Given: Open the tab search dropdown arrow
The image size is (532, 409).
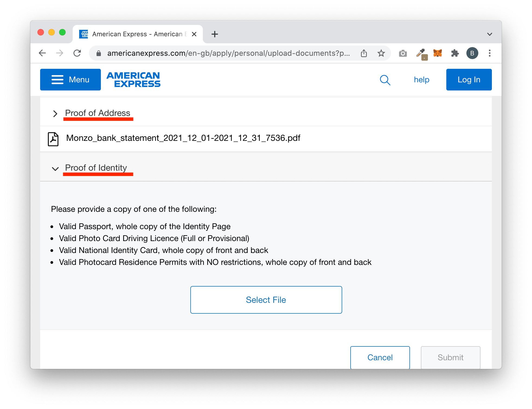Looking at the screenshot, I should 489,34.
